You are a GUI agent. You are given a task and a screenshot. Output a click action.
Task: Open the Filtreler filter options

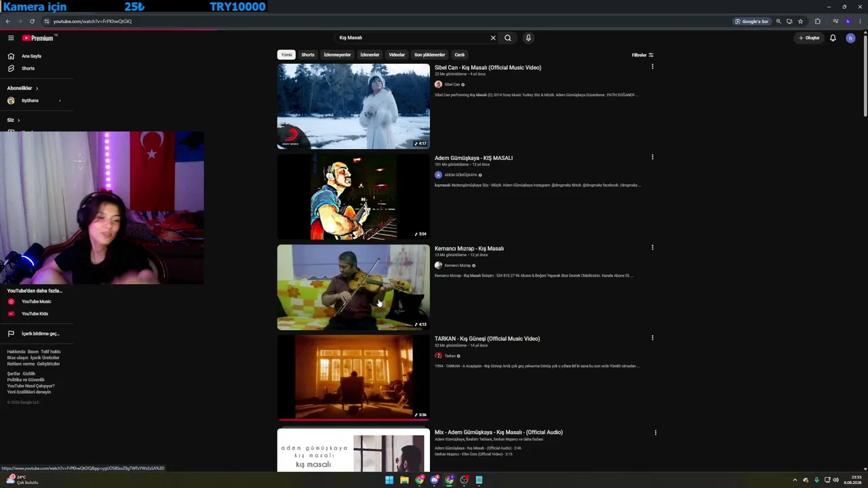click(x=642, y=55)
